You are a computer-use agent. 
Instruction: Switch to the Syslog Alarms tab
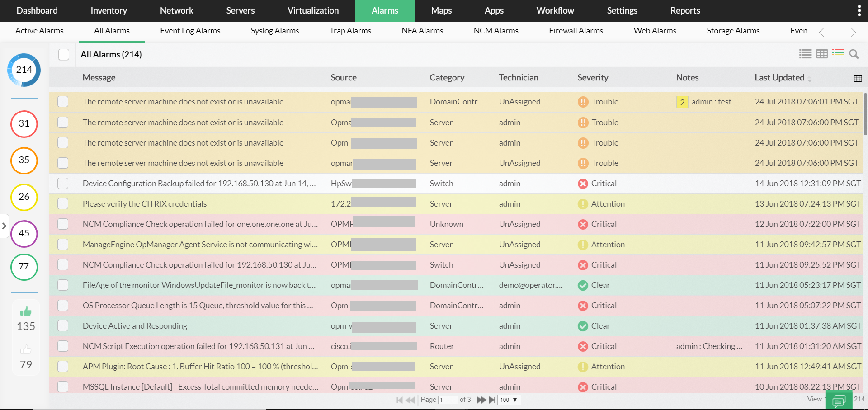[x=274, y=31]
